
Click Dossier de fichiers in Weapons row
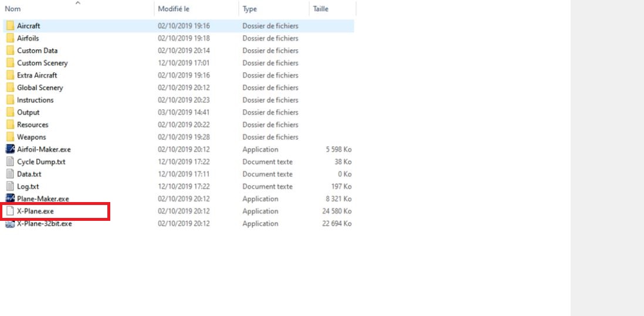(270, 137)
